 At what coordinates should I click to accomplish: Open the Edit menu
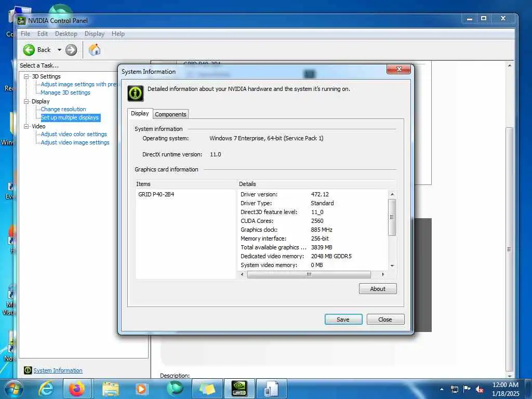(43, 34)
